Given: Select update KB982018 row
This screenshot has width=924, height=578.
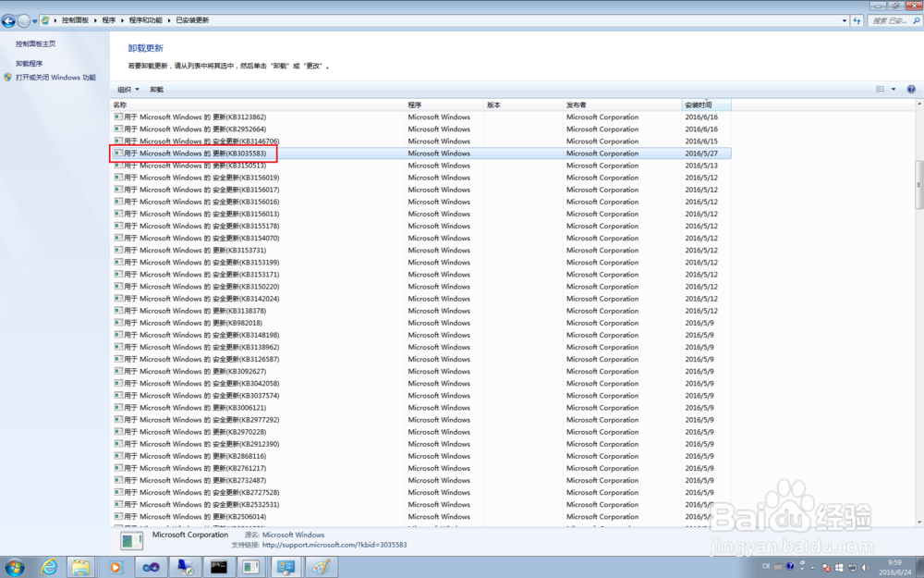Looking at the screenshot, I should coord(421,323).
